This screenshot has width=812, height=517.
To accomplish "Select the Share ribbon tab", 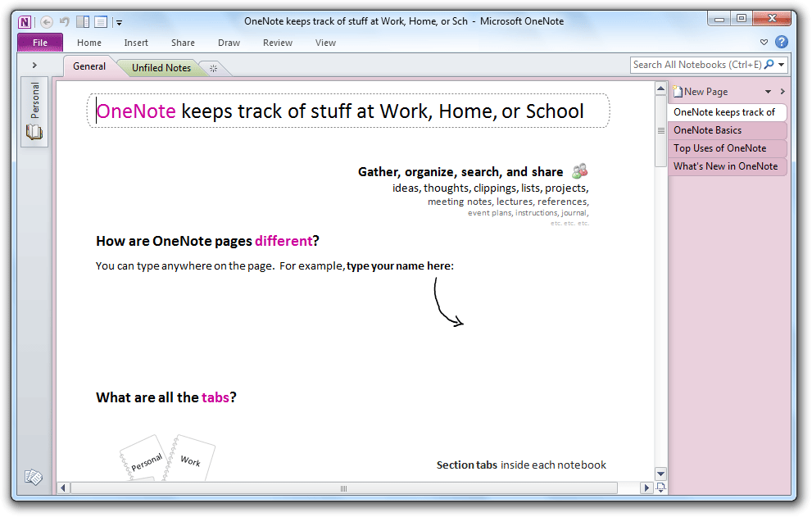I will [183, 43].
